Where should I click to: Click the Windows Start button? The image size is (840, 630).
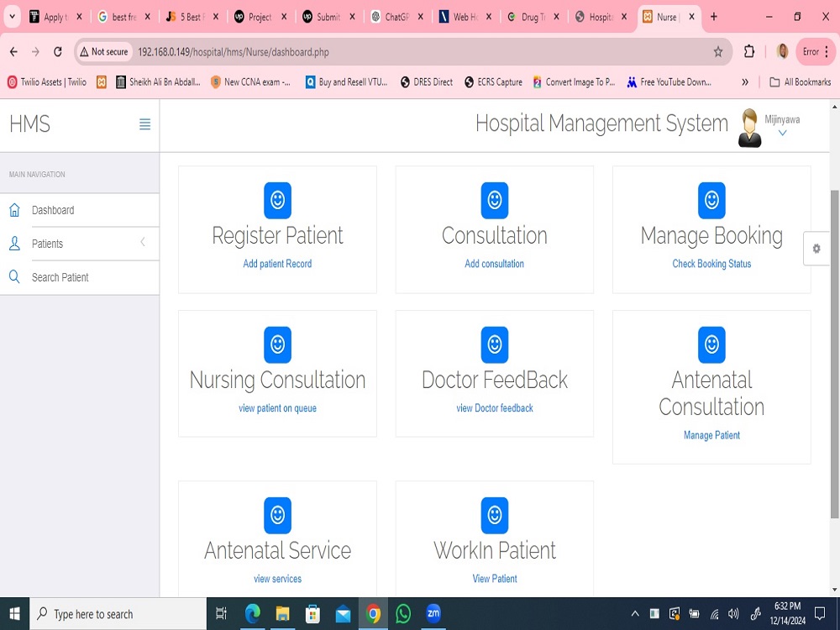[14, 614]
